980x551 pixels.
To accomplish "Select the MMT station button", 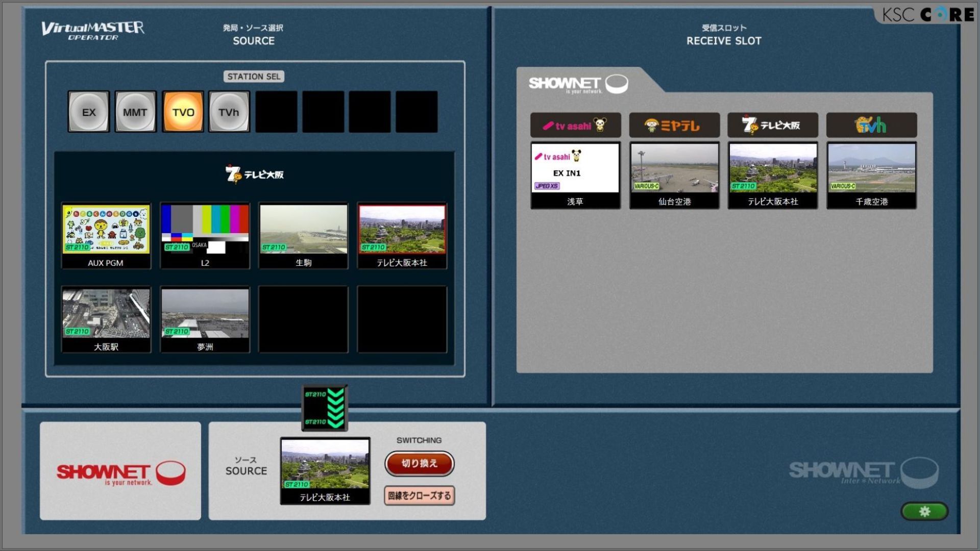I will point(135,112).
